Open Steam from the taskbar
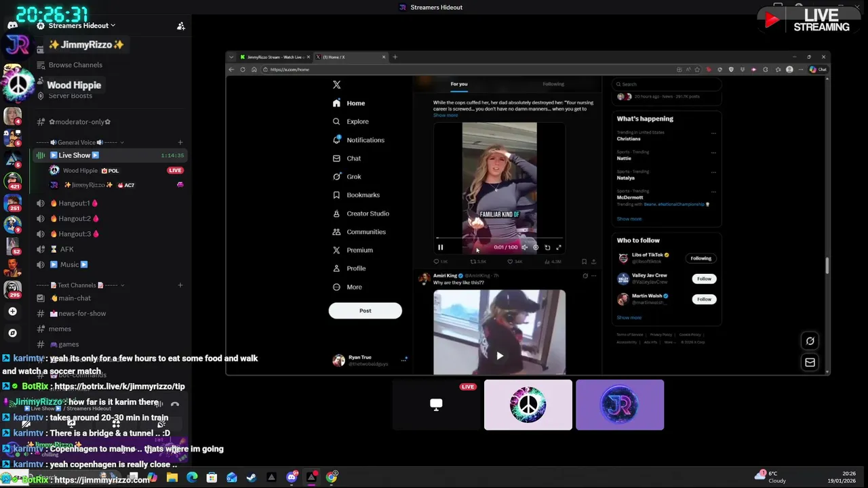This screenshot has height=488, width=868. (x=252, y=477)
